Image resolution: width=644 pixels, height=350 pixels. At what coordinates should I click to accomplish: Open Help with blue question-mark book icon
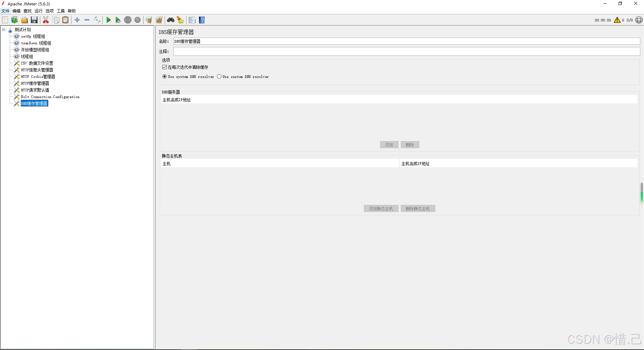coord(202,20)
